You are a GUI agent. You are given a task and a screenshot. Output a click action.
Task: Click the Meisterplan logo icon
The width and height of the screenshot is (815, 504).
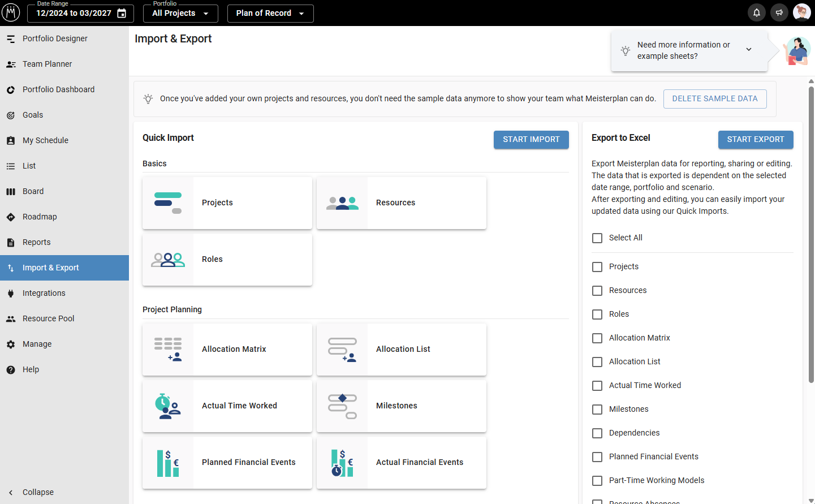[x=11, y=12]
